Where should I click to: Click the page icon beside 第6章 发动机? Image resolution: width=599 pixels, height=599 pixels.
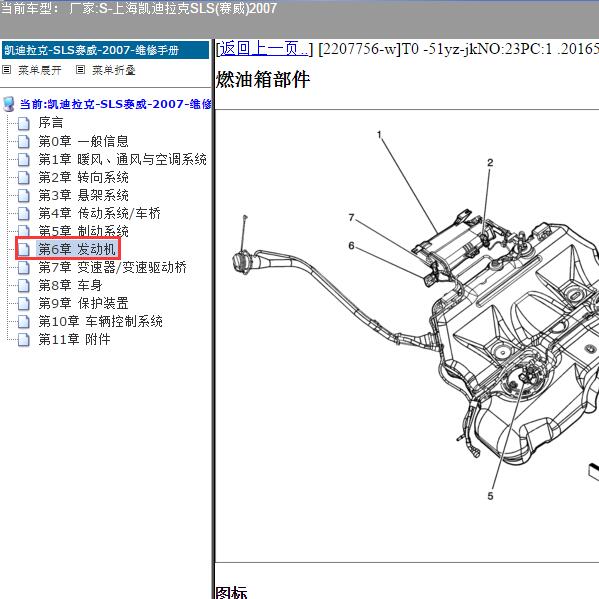coord(24,249)
